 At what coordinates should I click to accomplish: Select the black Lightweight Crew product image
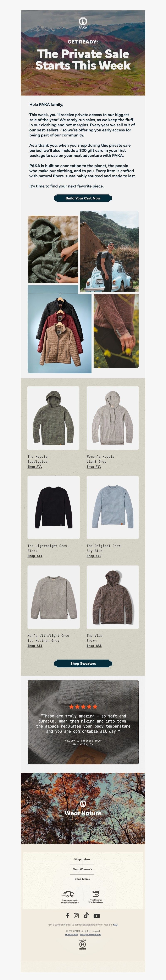coord(54,507)
